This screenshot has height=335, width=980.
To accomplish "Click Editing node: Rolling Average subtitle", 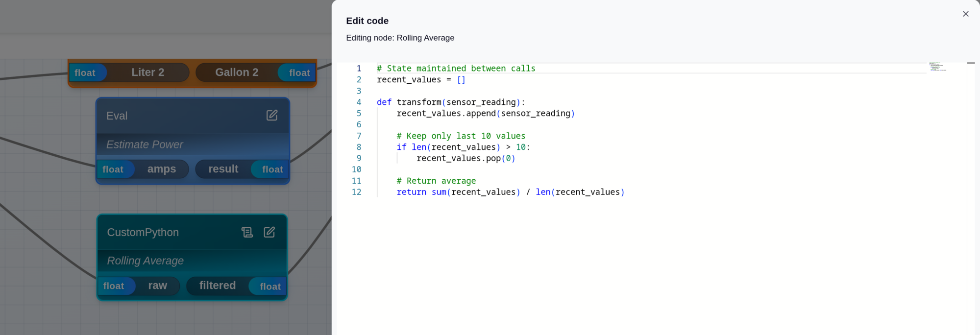I will 400,38.
